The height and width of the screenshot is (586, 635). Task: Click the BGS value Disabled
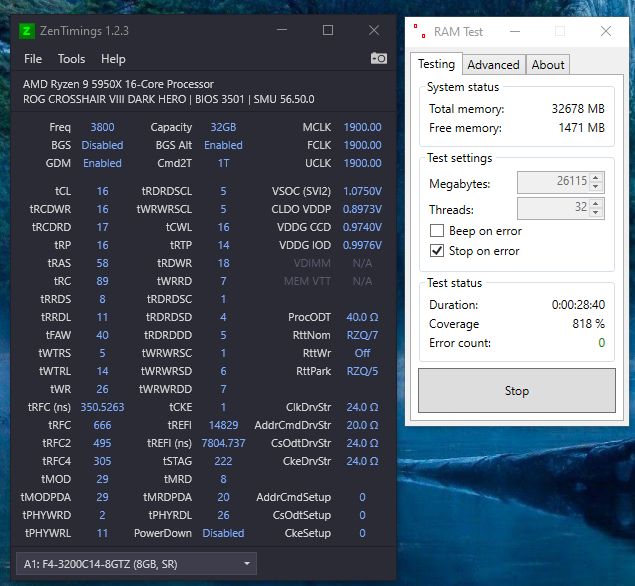pos(102,145)
